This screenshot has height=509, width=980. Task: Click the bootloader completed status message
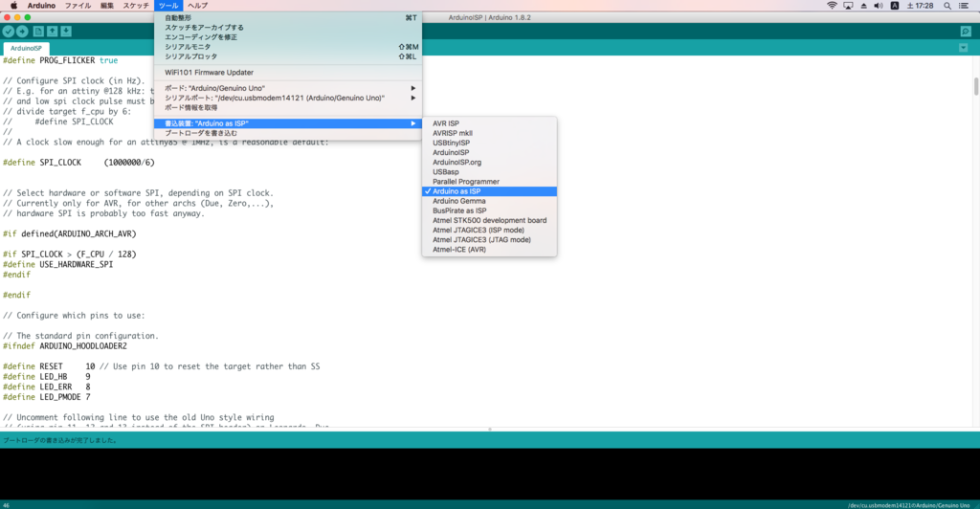pyautogui.click(x=60, y=440)
